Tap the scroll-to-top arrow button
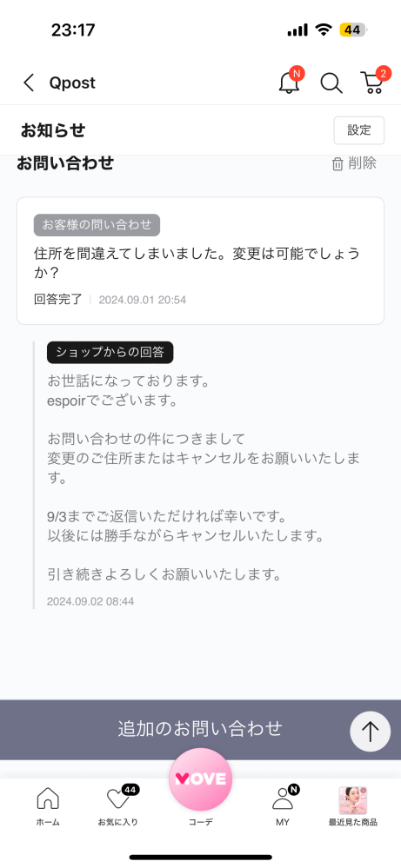Screen dimensions: 401x868 click(x=370, y=732)
